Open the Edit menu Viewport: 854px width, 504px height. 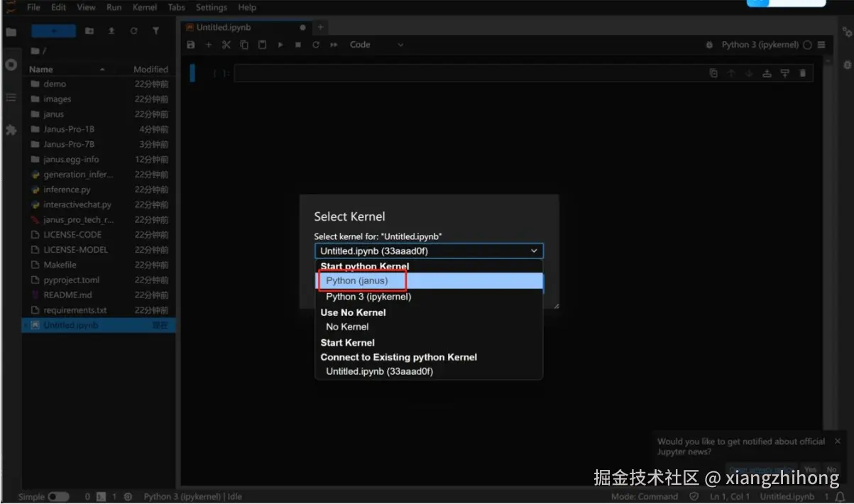tap(58, 7)
